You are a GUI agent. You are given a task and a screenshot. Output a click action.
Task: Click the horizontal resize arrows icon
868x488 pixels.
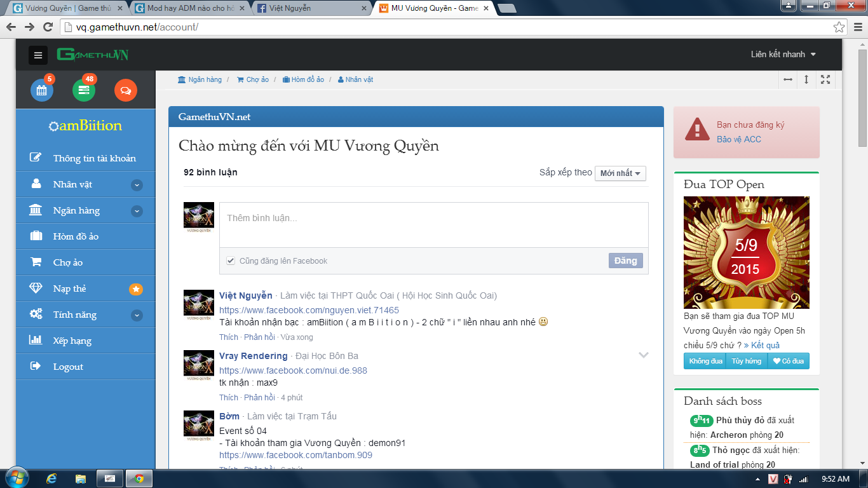pos(788,79)
